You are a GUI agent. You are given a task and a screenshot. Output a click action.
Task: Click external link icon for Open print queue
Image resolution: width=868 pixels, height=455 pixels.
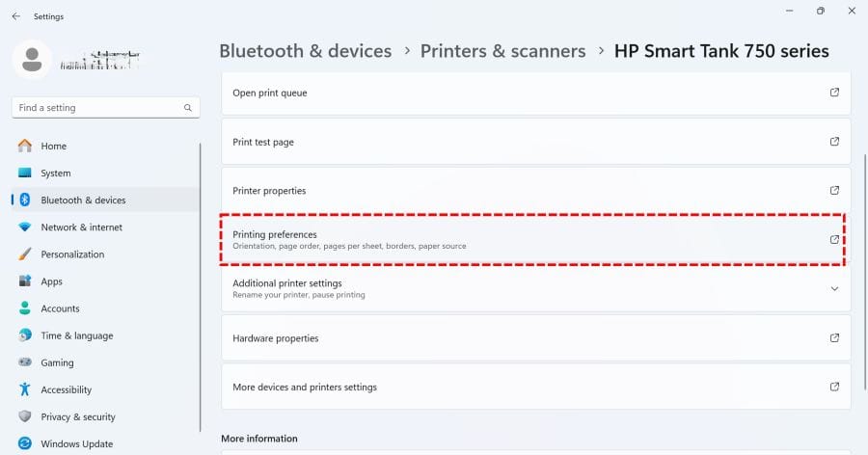[834, 93]
